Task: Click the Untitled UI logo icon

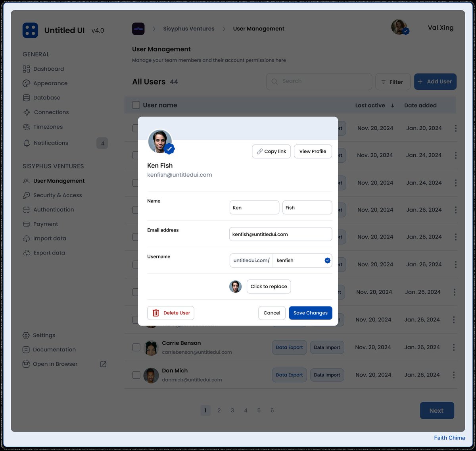Action: tap(30, 30)
